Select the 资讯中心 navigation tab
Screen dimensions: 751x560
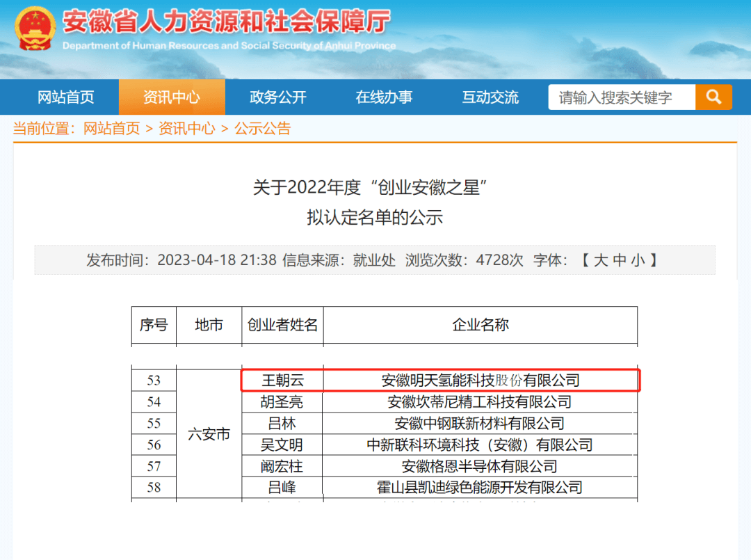pyautogui.click(x=171, y=97)
